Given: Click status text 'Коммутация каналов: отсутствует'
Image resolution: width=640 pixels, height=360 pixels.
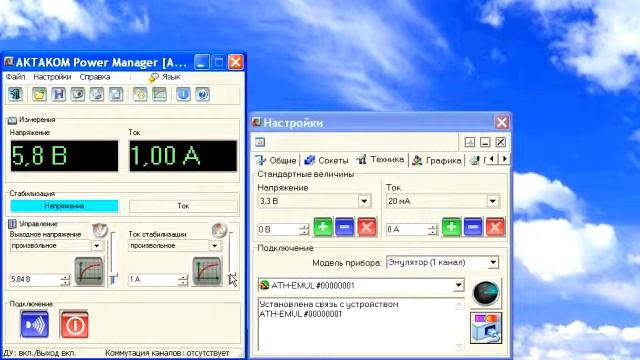Looking at the screenshot, I should pyautogui.click(x=167, y=353).
